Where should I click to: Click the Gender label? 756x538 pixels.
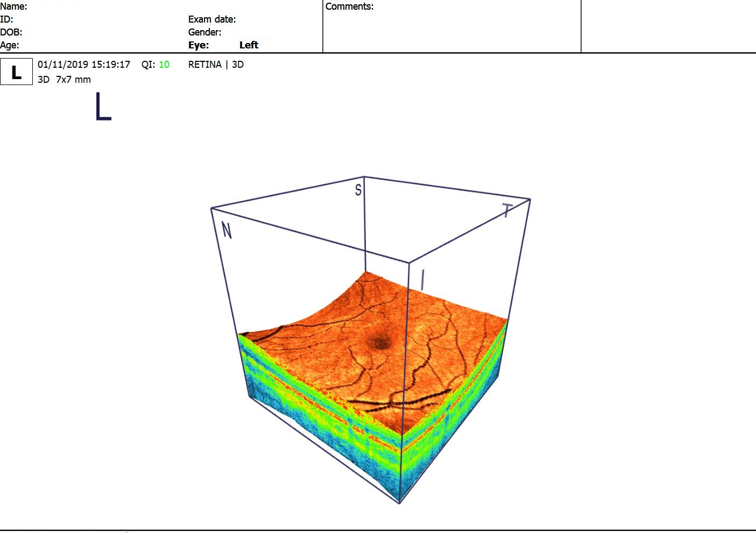(204, 32)
